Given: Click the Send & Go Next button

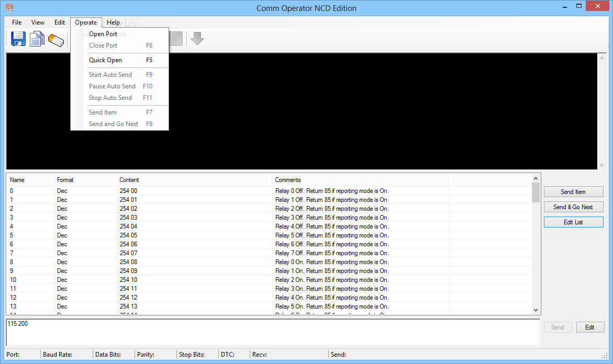Looking at the screenshot, I should [x=574, y=207].
